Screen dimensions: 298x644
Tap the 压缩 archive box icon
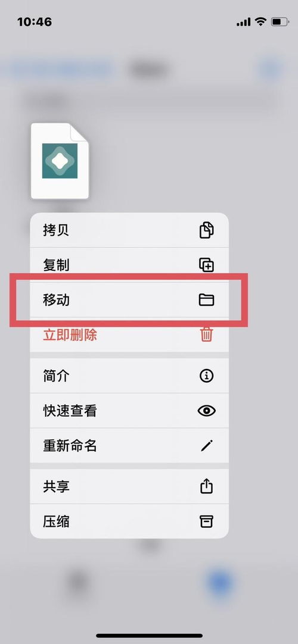click(x=206, y=521)
